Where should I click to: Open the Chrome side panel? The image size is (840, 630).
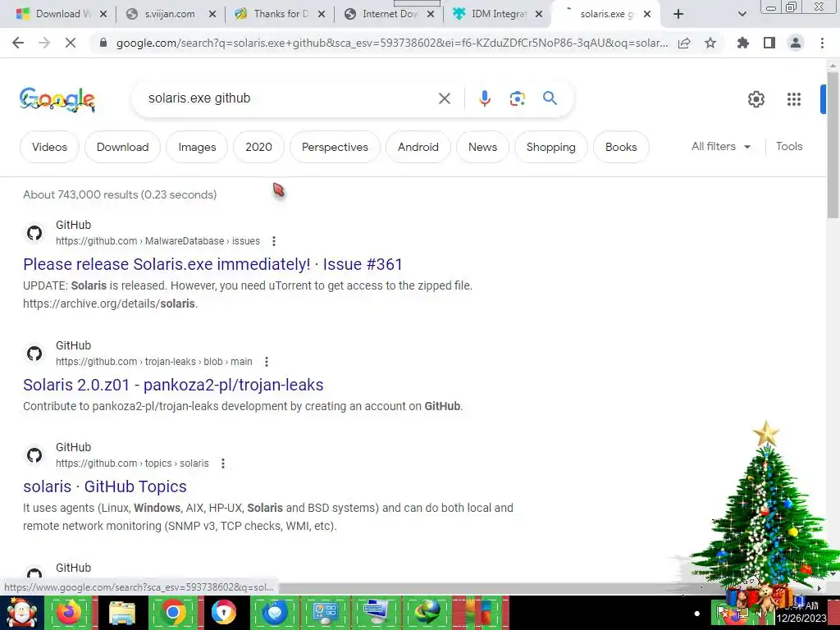point(769,43)
